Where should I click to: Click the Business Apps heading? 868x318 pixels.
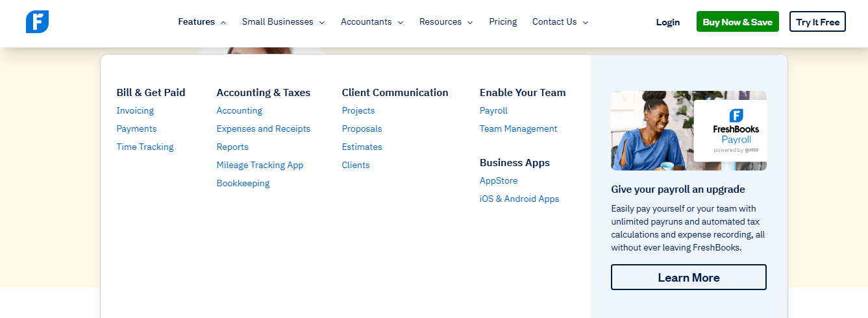pyautogui.click(x=515, y=162)
